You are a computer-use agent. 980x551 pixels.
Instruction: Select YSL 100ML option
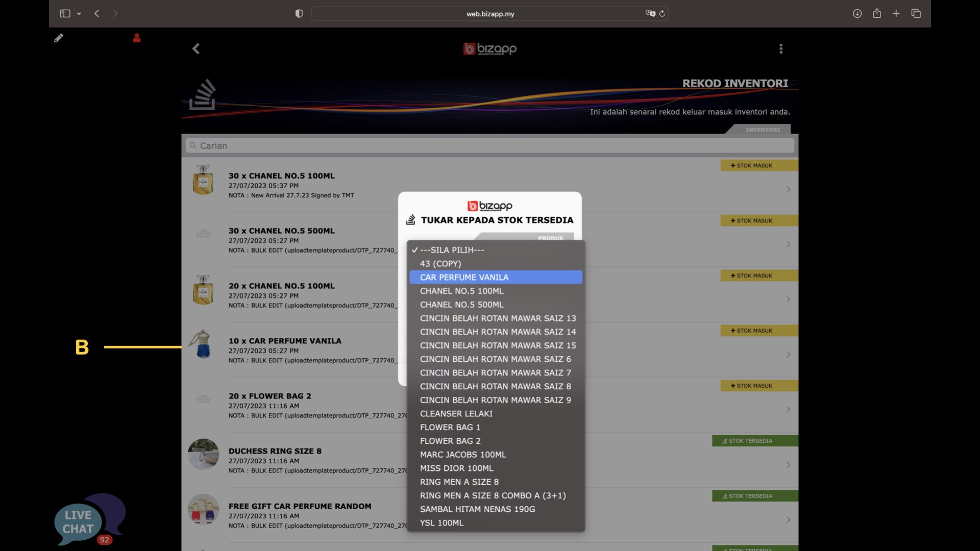(x=496, y=523)
